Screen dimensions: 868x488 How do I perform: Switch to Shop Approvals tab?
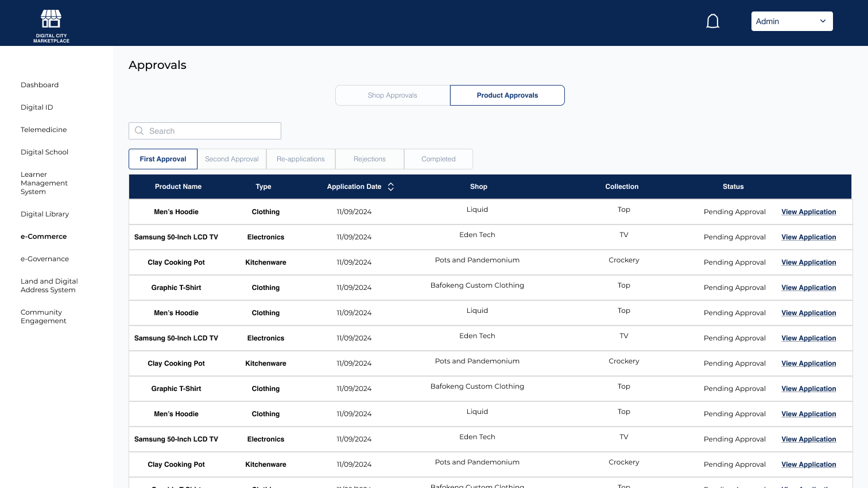(x=393, y=95)
